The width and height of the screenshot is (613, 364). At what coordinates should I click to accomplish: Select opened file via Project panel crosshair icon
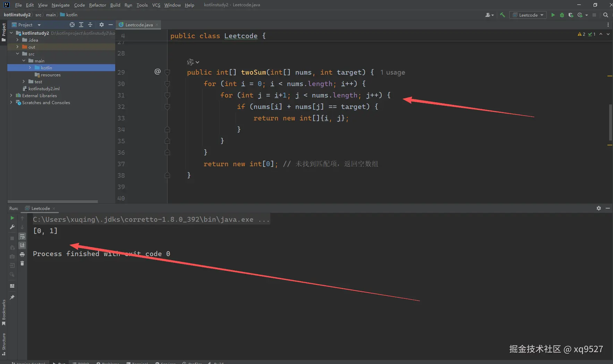pos(72,25)
